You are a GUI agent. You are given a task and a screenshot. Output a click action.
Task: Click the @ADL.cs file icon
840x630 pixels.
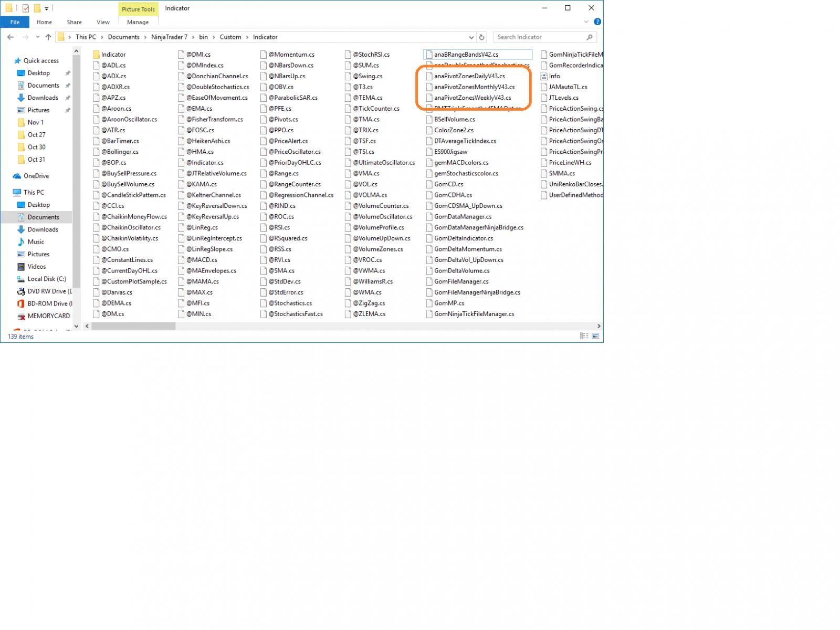pos(96,66)
